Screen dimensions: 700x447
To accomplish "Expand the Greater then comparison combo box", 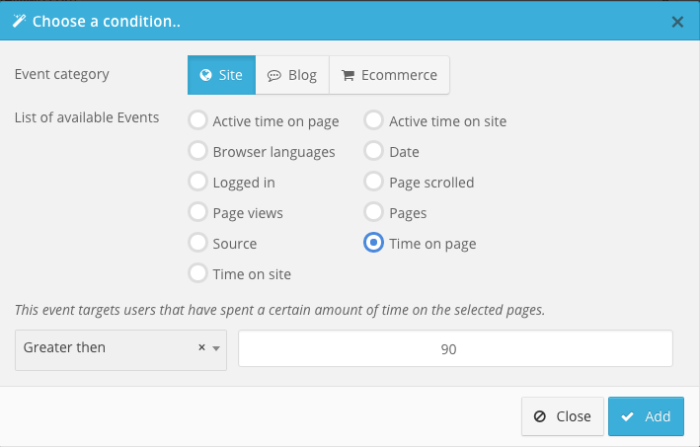I will [121, 350].
